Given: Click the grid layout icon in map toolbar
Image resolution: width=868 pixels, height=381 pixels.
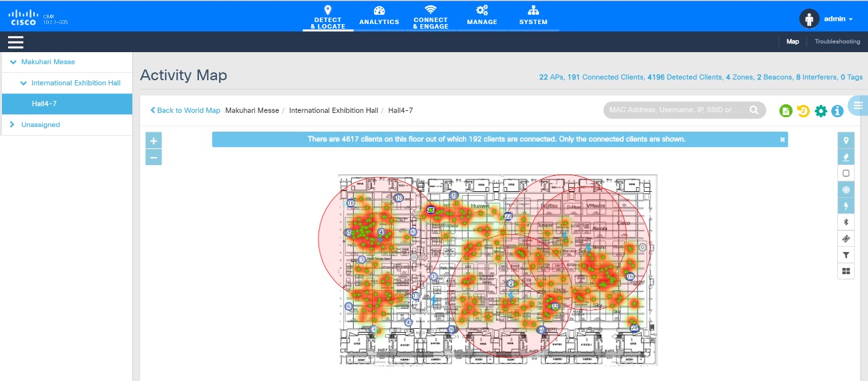Looking at the screenshot, I should [x=846, y=271].
